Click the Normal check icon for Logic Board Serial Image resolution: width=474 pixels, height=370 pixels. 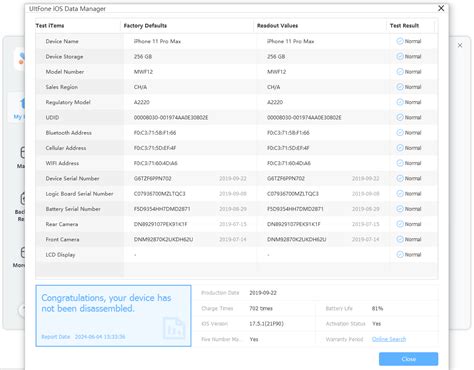point(400,194)
